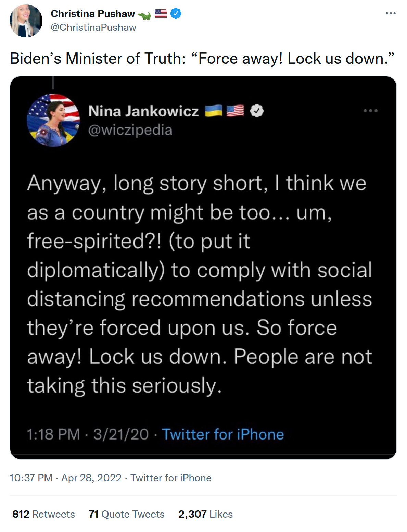Image resolution: width=407 pixels, height=532 pixels.
Task: Click the @wiczipedia handle
Action: 130,130
